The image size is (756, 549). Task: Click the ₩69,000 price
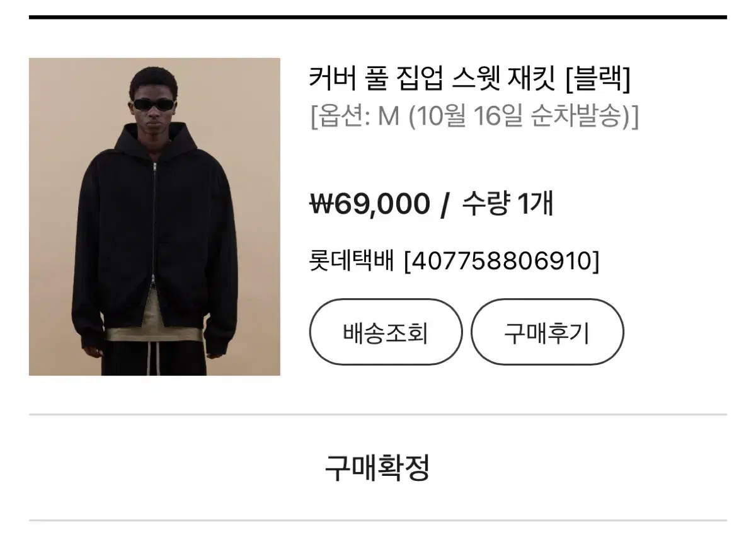click(x=370, y=204)
